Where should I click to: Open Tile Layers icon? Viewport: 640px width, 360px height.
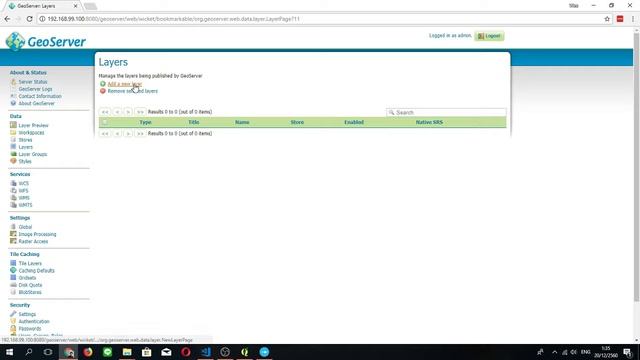click(x=13, y=263)
